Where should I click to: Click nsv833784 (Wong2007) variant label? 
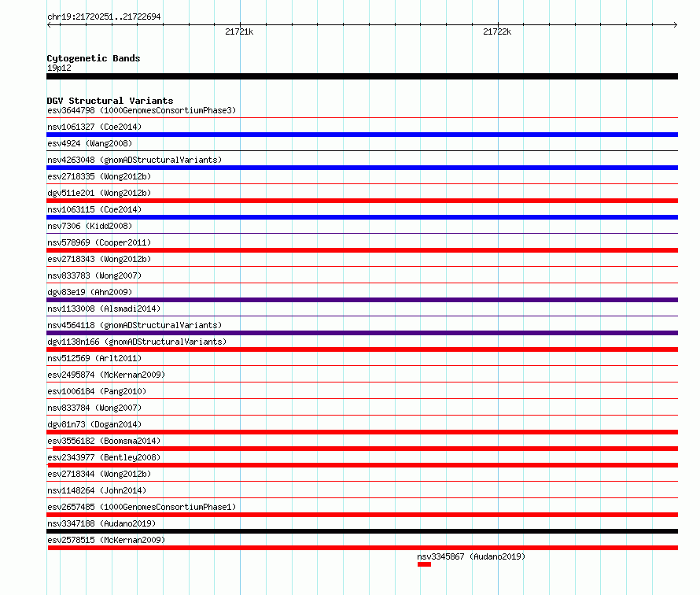pos(94,408)
